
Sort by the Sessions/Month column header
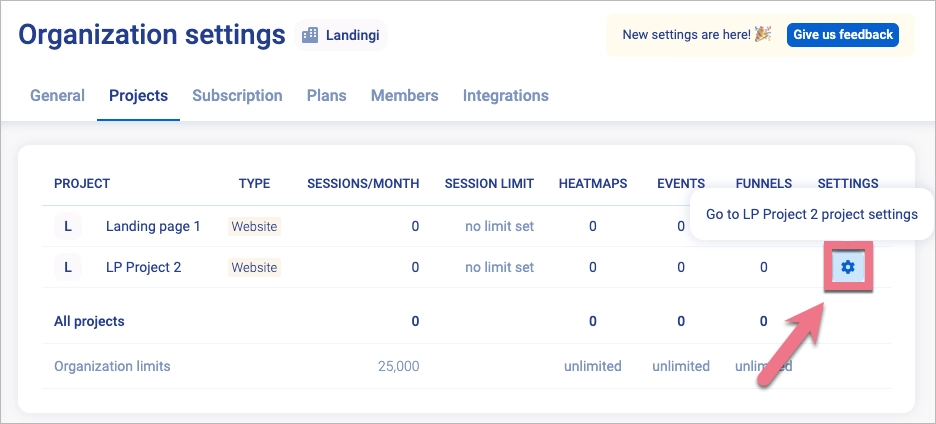pyautogui.click(x=362, y=183)
